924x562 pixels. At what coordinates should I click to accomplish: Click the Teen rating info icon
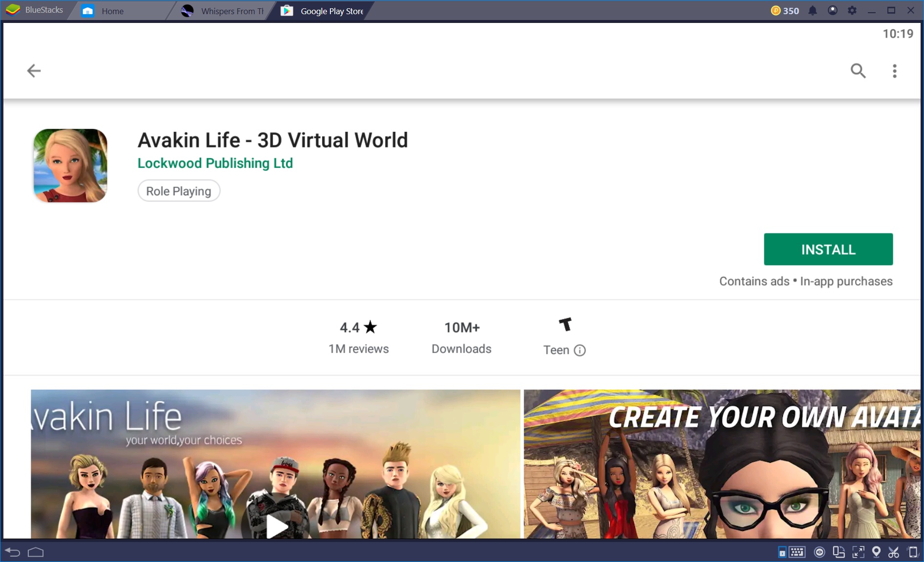[579, 351]
